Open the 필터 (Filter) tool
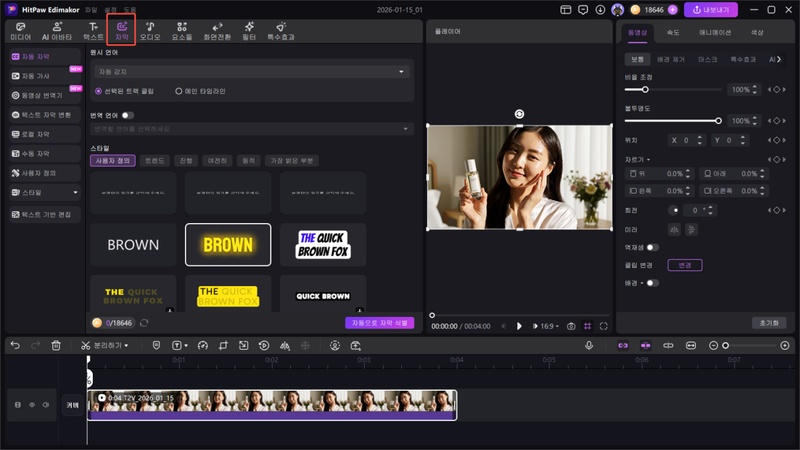This screenshot has height=450, width=800. [249, 31]
